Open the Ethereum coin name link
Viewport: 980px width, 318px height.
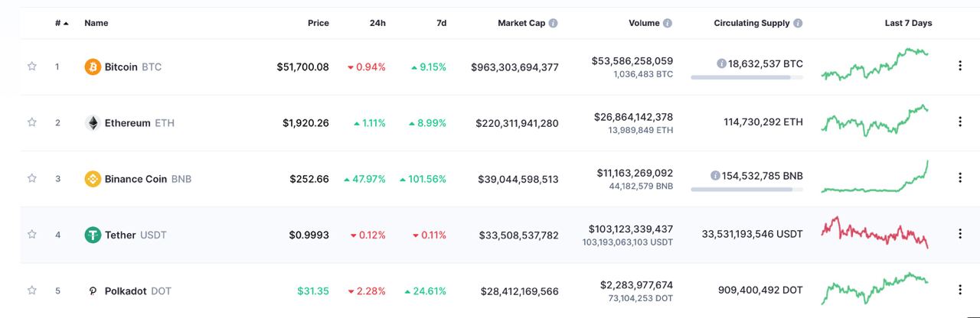click(x=128, y=123)
